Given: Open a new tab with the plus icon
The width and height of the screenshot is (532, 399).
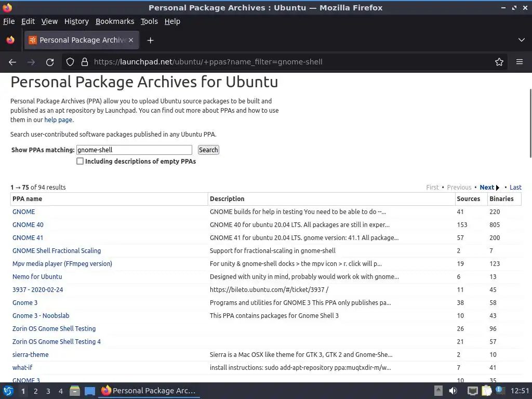Looking at the screenshot, I should (x=150, y=40).
